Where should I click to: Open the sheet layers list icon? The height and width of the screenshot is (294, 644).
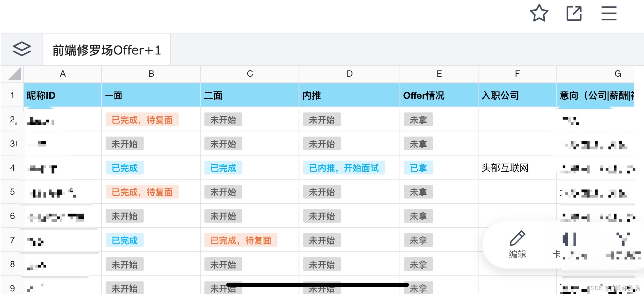click(x=22, y=49)
